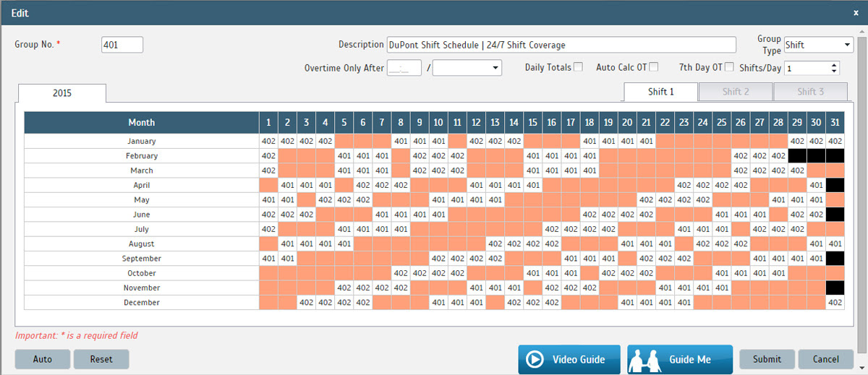The height and width of the screenshot is (375, 868).
Task: Click the black February day 30 cell
Action: [x=816, y=156]
